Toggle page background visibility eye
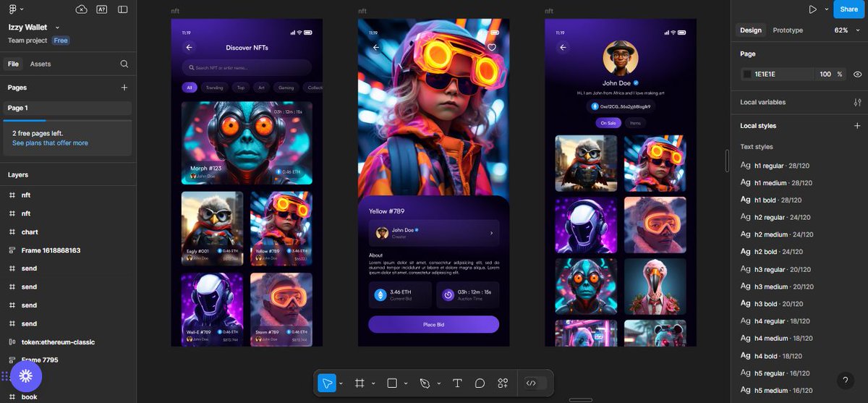Screen dimensions: 868x403 pyautogui.click(x=857, y=74)
